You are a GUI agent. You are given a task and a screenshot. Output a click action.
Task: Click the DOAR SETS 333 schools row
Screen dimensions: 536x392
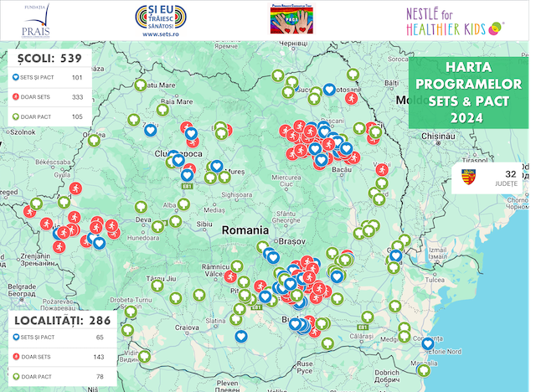click(x=50, y=97)
